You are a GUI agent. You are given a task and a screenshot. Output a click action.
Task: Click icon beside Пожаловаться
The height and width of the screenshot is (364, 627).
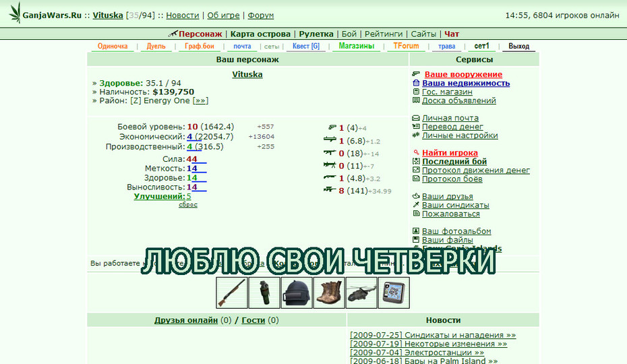click(416, 214)
